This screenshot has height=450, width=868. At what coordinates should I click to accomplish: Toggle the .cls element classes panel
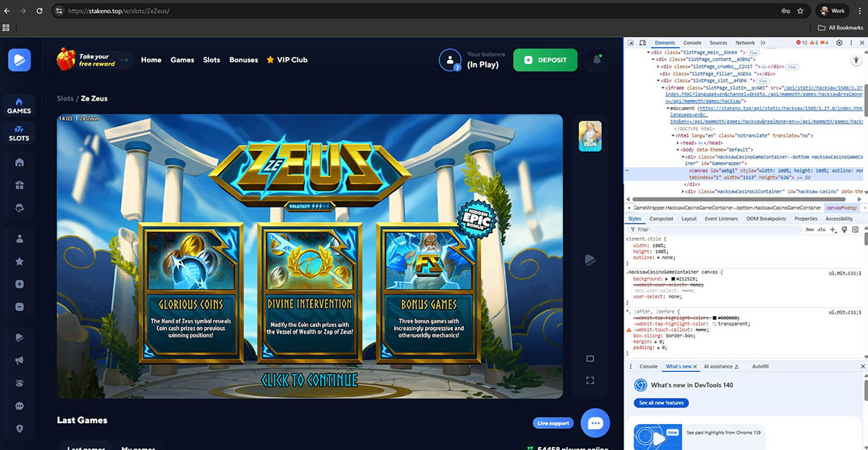tap(821, 229)
